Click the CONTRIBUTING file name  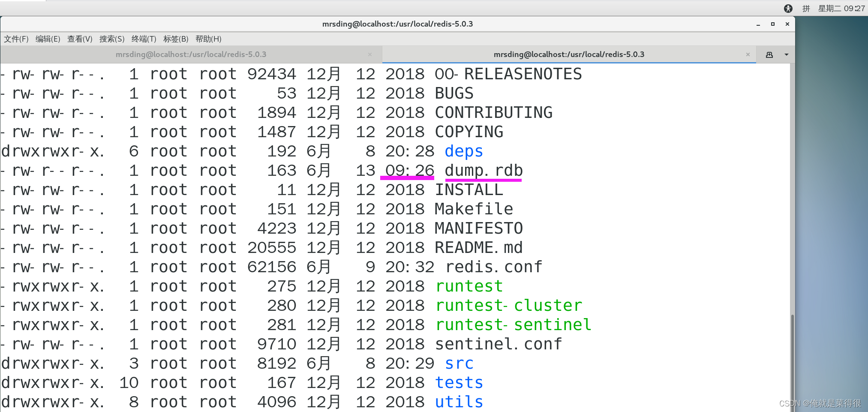coord(494,113)
